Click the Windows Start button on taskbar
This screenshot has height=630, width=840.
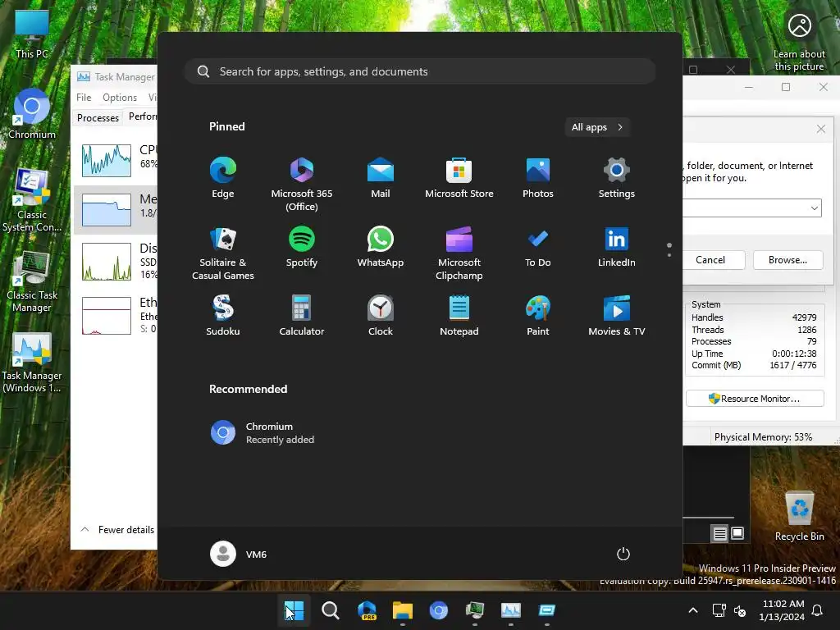(x=294, y=610)
